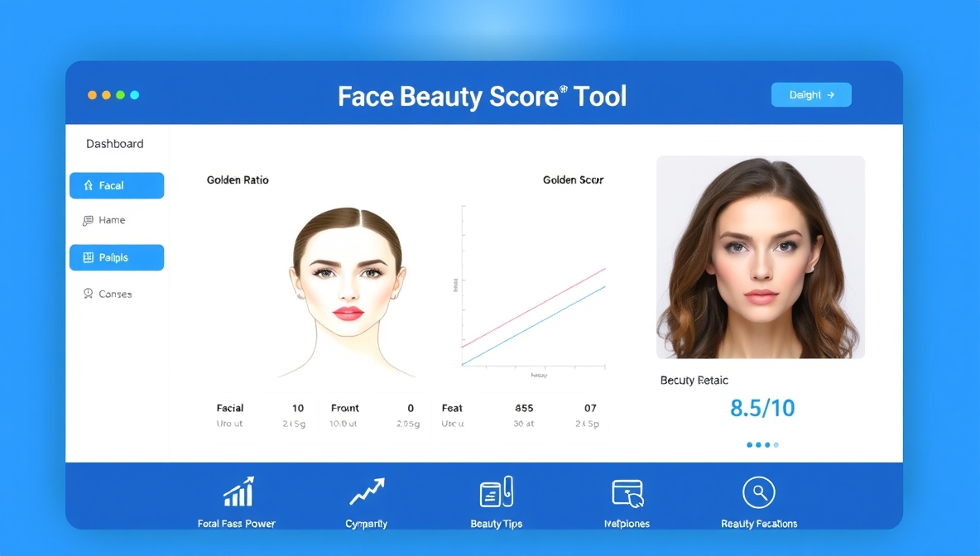Click the Beauty Tips link

[x=496, y=523]
